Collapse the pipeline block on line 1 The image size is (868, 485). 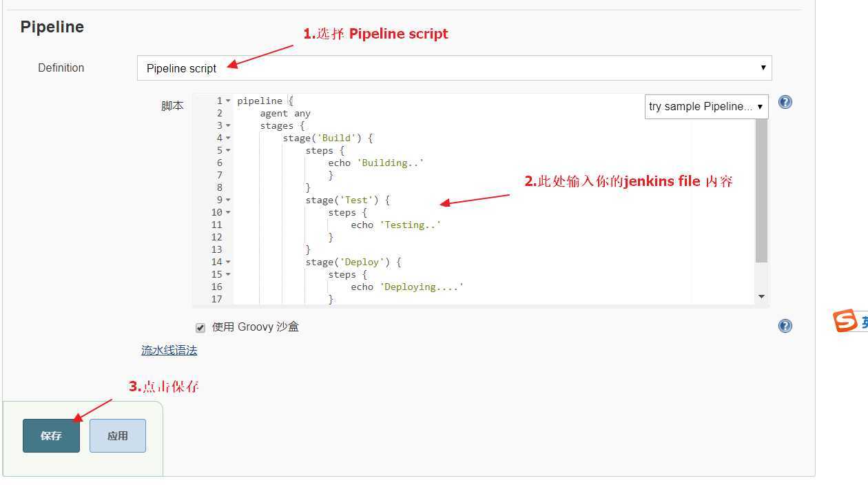coord(228,101)
